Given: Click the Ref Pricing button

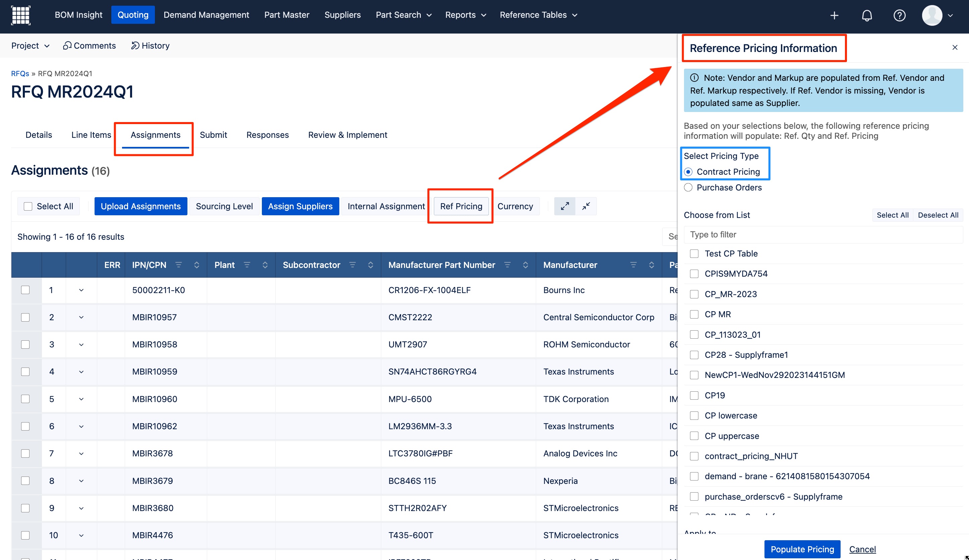Looking at the screenshot, I should point(461,206).
